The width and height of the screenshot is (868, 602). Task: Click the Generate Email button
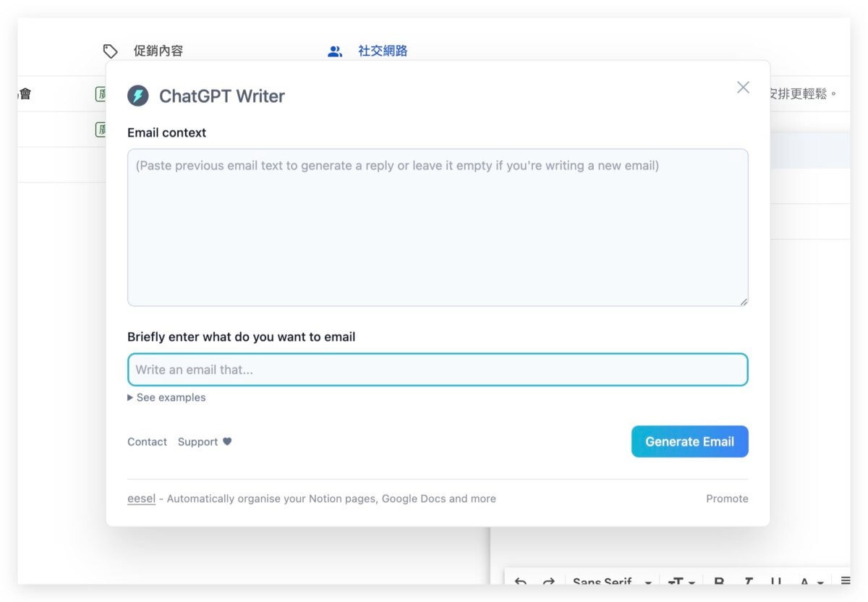click(690, 441)
